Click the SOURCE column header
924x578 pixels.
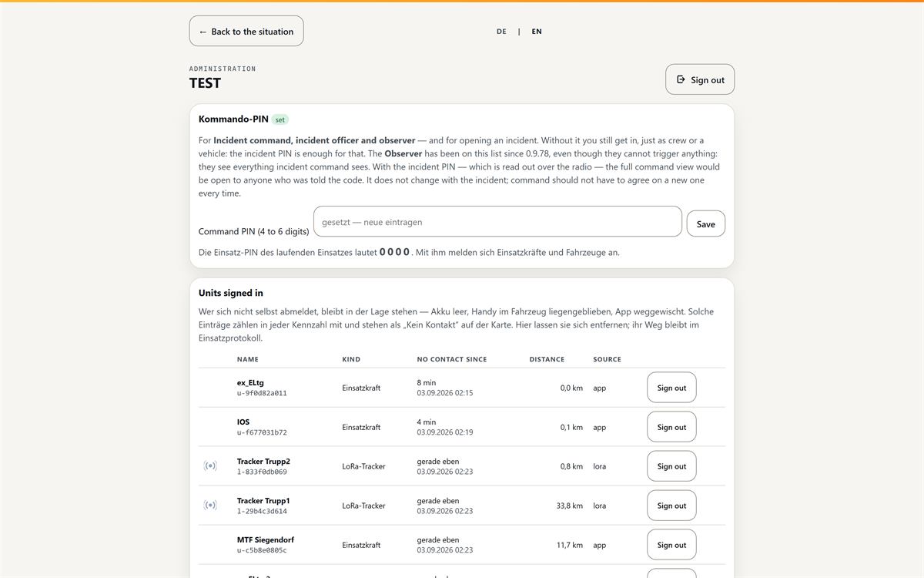(607, 359)
